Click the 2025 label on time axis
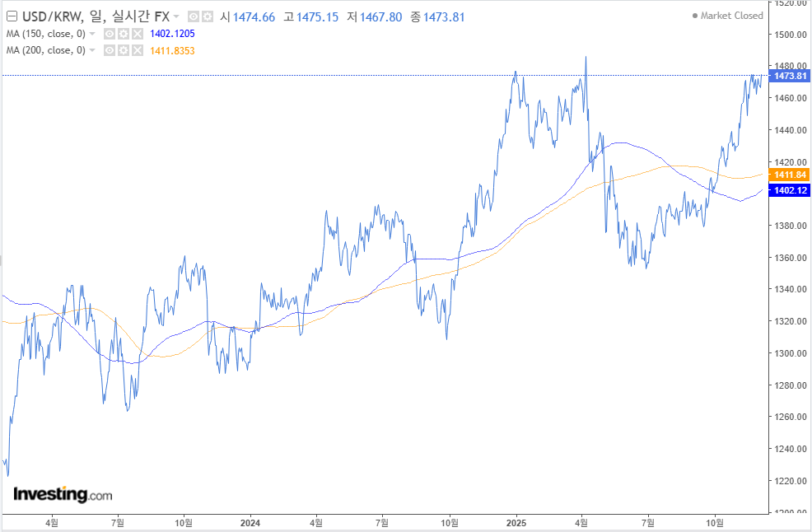Viewport: 812px width, 532px height. click(516, 523)
